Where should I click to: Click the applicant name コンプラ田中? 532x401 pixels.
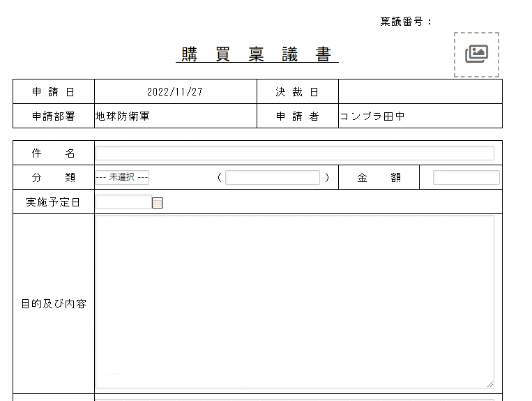[372, 116]
